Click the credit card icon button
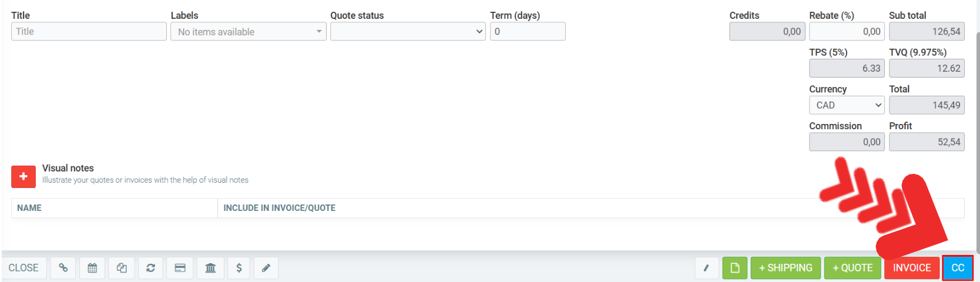The height and width of the screenshot is (282, 980). [180, 268]
